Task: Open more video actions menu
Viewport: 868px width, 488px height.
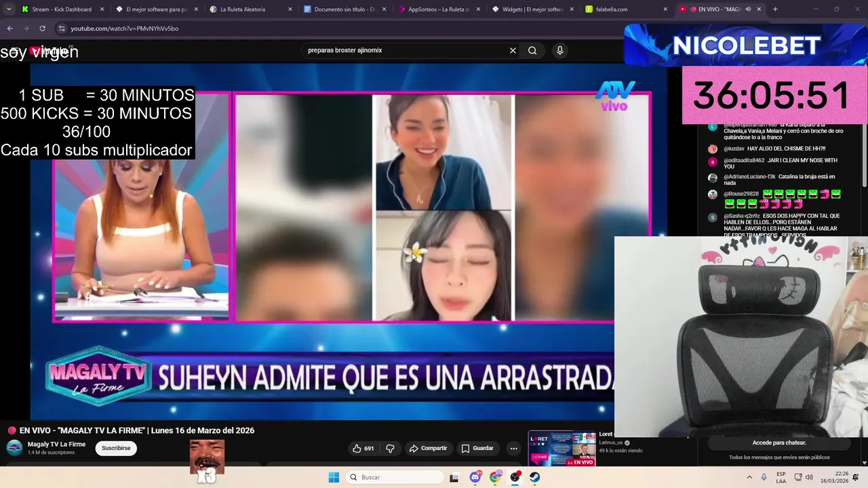Action: 513,448
